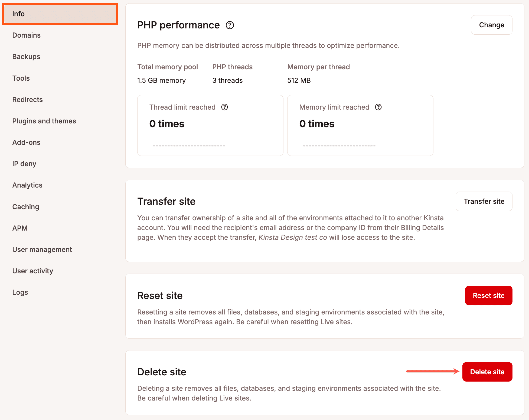Click the Memory limit reached help icon
The height and width of the screenshot is (420, 529).
[x=378, y=107]
